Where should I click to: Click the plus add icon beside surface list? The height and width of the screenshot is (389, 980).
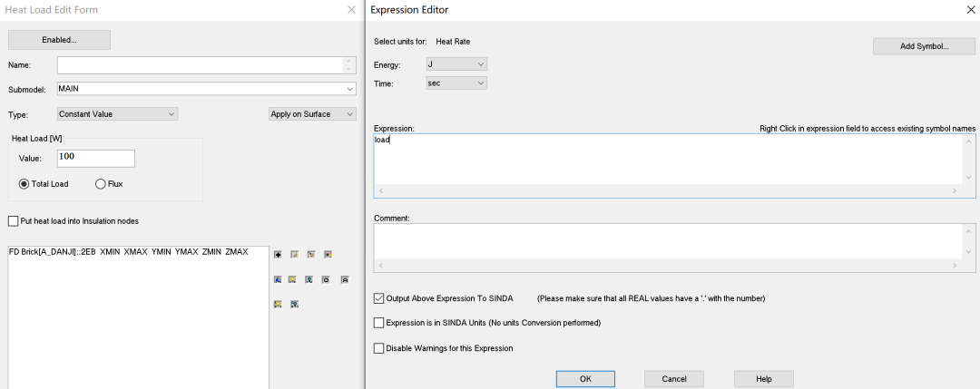[x=278, y=255]
